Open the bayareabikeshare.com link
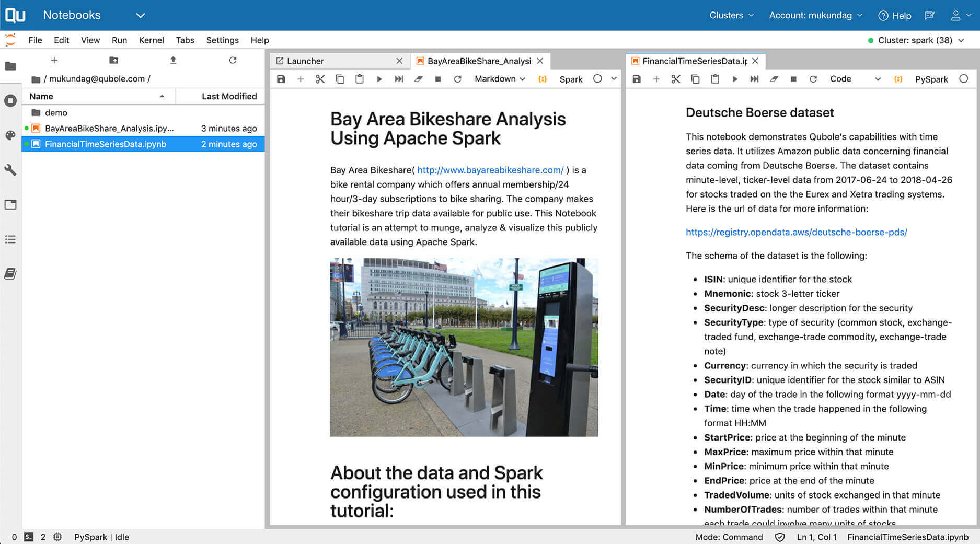Viewport: 980px width, 544px height. [x=490, y=170]
